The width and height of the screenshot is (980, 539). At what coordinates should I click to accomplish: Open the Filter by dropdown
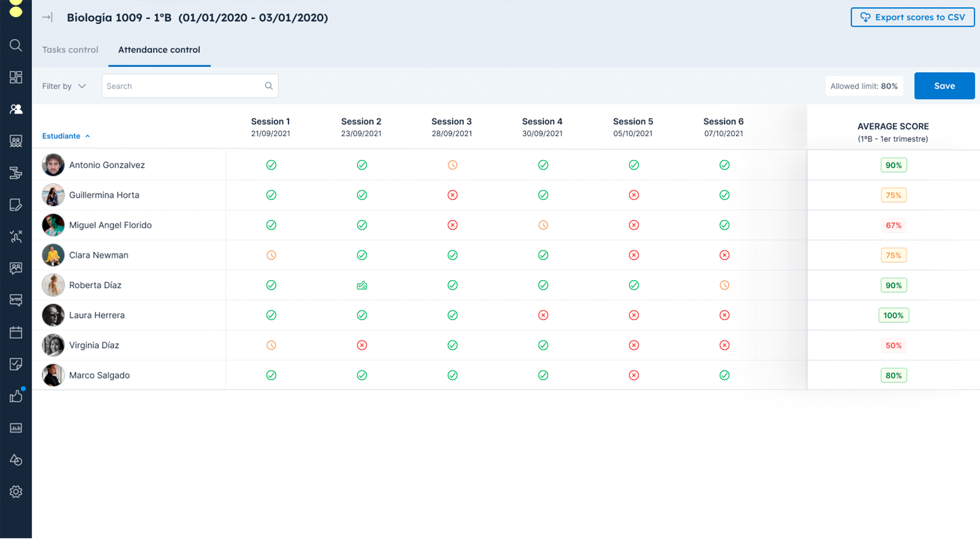pos(64,86)
